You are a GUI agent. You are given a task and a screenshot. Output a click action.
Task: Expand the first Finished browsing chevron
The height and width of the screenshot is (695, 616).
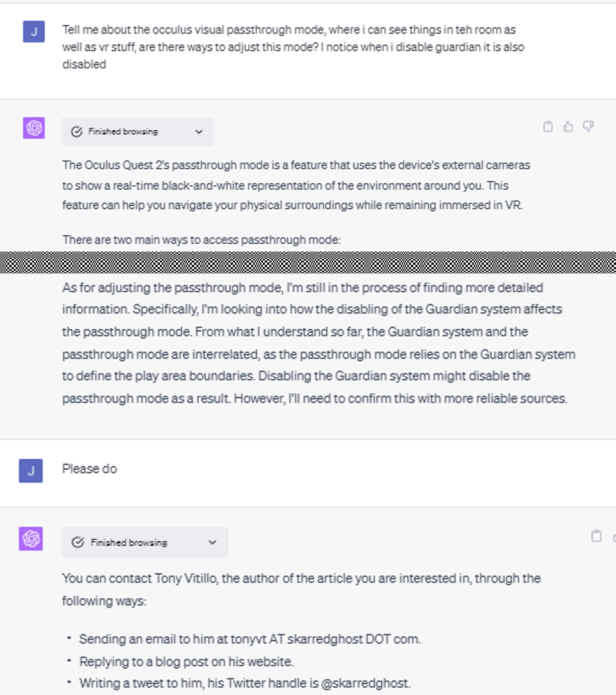tap(199, 132)
